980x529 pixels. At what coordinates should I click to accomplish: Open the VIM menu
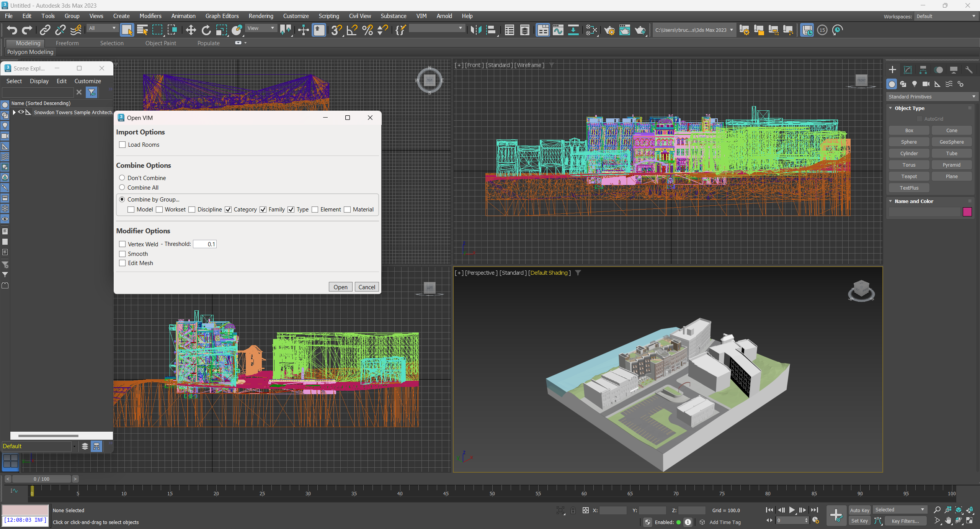pyautogui.click(x=421, y=16)
